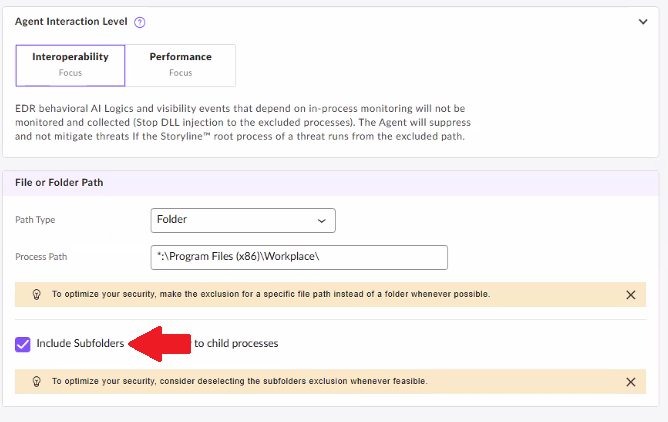Click the Path Type label
This screenshot has height=422, width=668.
35,220
